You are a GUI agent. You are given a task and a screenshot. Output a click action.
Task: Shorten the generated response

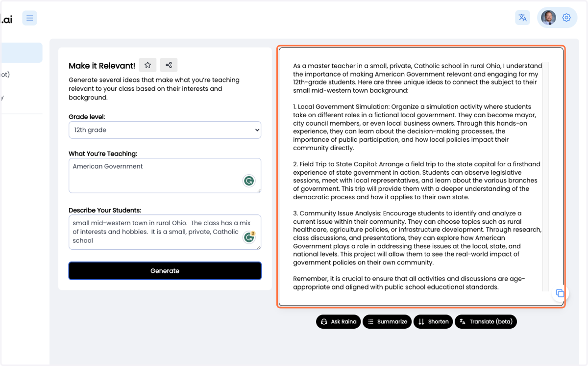tap(433, 322)
